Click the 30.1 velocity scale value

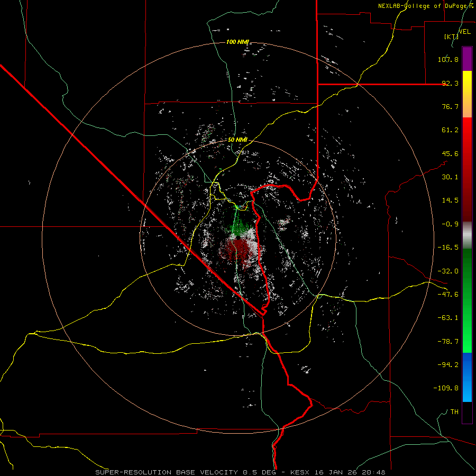pyautogui.click(x=450, y=177)
